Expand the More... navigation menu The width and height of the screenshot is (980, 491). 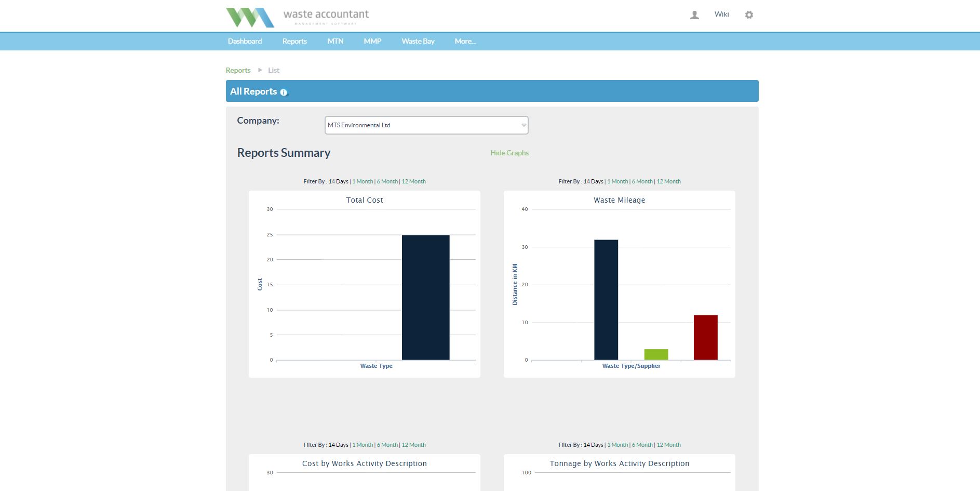465,42
